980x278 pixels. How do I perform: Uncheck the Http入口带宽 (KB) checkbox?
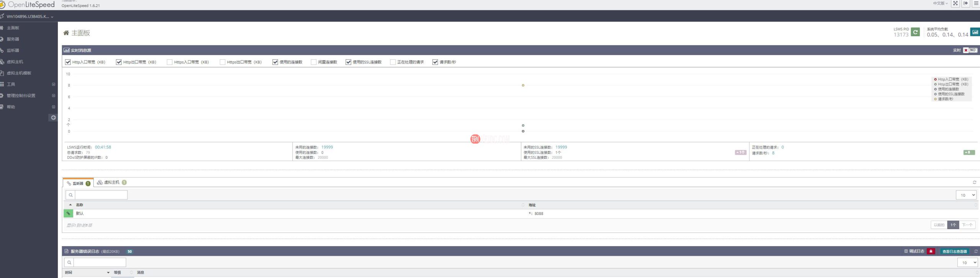coord(68,62)
